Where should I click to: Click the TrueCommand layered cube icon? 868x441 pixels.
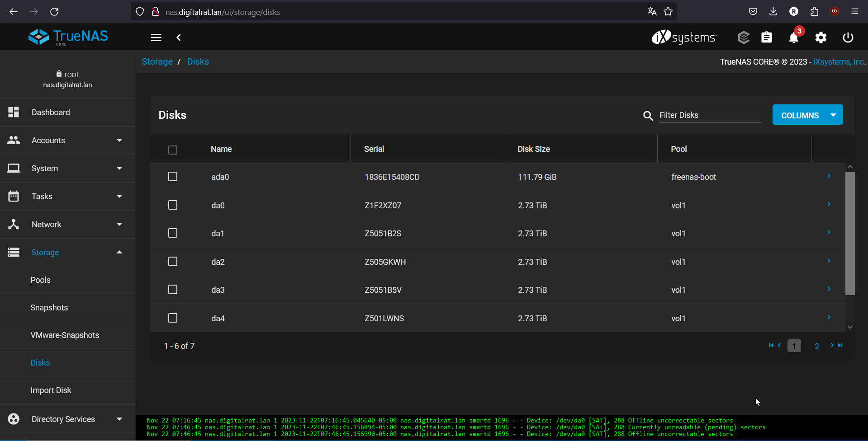click(x=743, y=38)
